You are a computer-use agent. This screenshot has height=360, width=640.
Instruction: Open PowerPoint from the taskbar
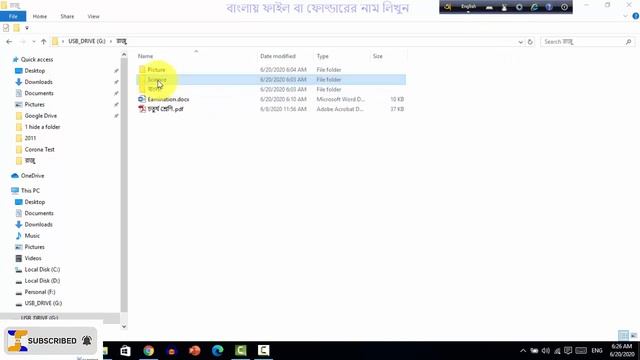tap(195, 351)
